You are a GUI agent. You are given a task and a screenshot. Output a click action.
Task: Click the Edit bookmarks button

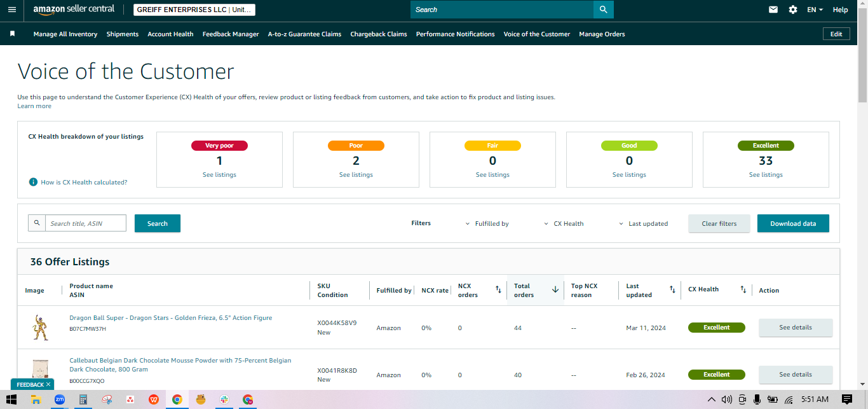[x=836, y=34]
